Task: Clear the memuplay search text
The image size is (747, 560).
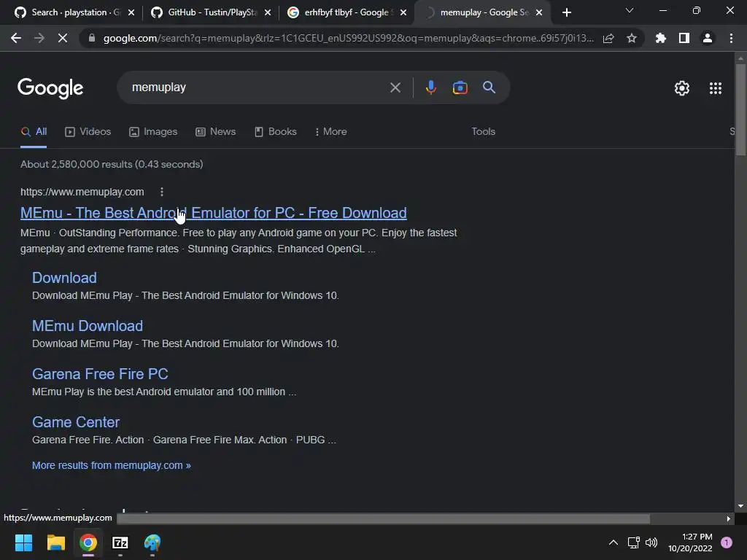Action: coord(395,87)
